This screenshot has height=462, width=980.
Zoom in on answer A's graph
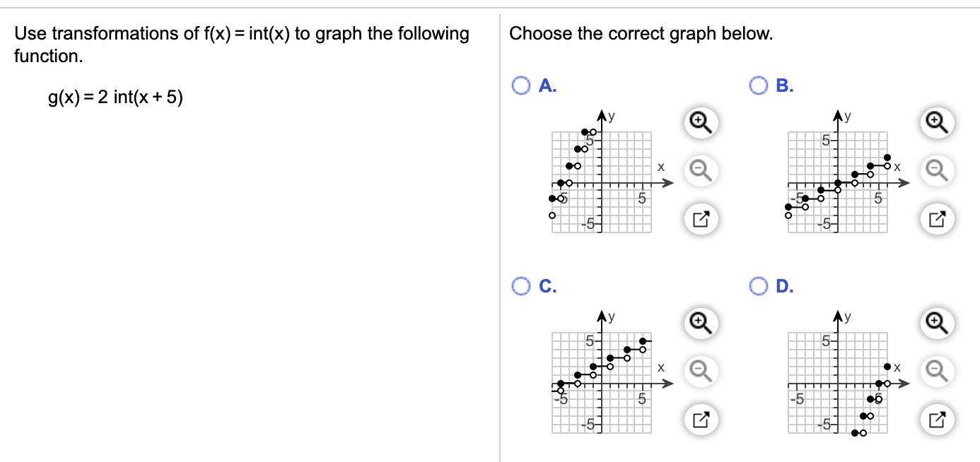[x=699, y=122]
